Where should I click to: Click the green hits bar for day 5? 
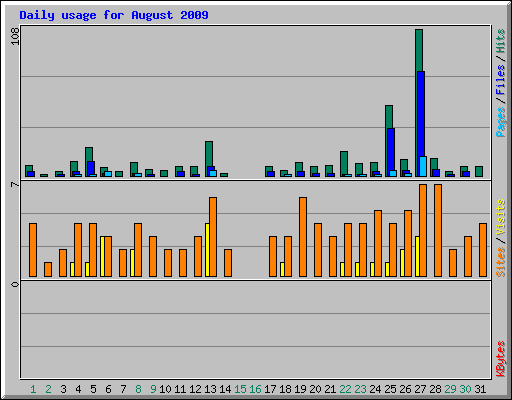(x=89, y=154)
